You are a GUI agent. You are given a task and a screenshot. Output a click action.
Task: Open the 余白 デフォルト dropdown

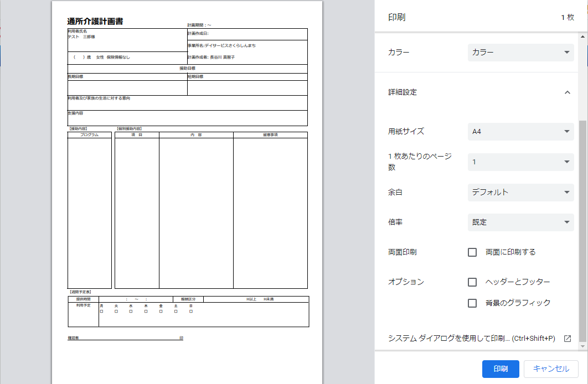(520, 193)
